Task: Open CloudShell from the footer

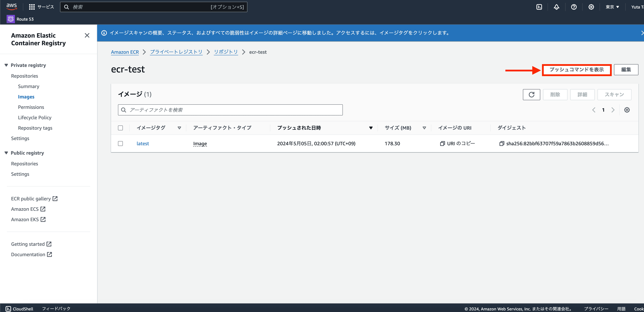Action: coord(19,309)
